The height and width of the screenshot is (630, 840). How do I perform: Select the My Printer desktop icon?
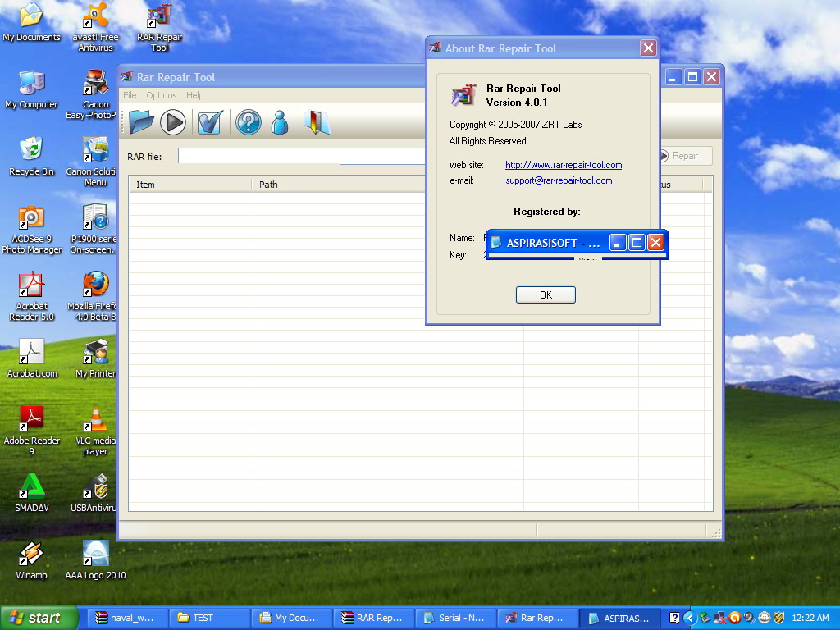[x=95, y=358]
